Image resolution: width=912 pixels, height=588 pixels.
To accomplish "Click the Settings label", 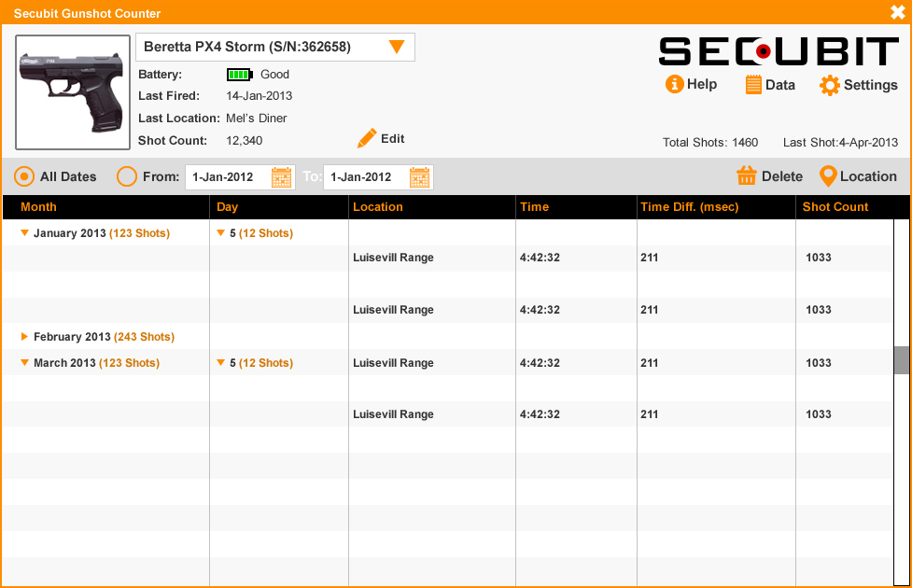I will point(870,85).
